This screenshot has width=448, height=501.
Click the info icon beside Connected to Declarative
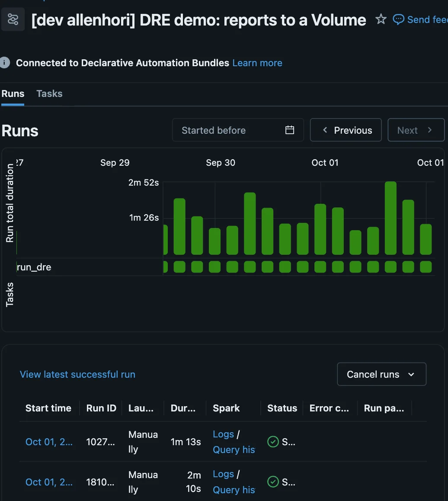click(4, 63)
